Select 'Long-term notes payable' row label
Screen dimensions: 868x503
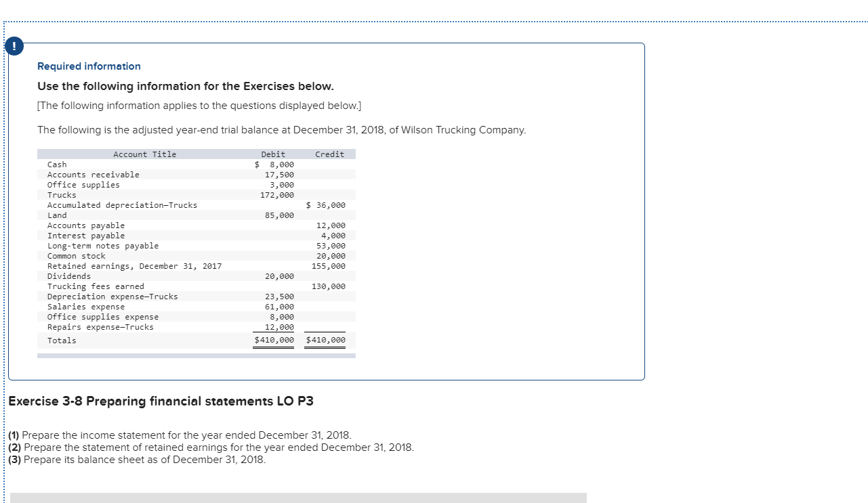click(103, 246)
